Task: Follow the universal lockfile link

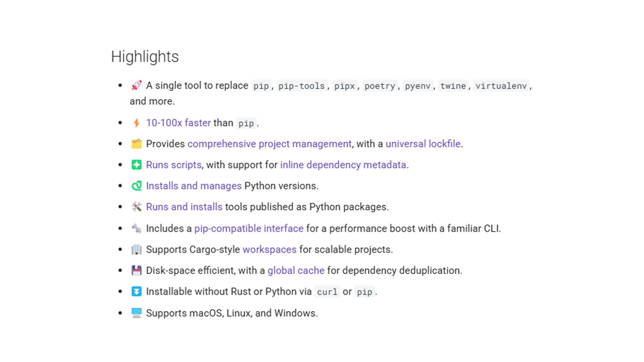Action: point(423,144)
